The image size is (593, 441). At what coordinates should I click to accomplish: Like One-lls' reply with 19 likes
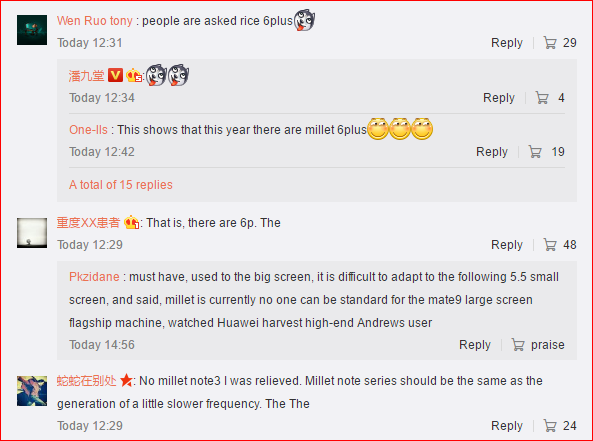pos(535,152)
